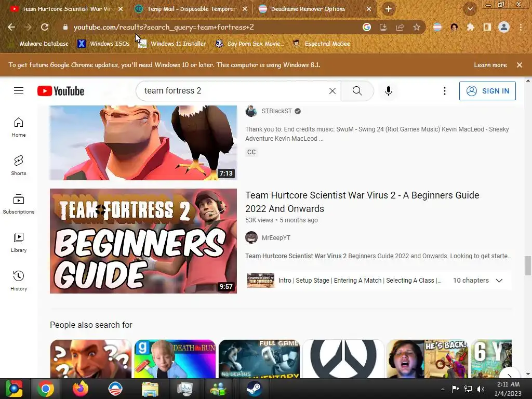532x399 pixels.
Task: Open the Overwatch logo suggestion card
Action: 343,359
